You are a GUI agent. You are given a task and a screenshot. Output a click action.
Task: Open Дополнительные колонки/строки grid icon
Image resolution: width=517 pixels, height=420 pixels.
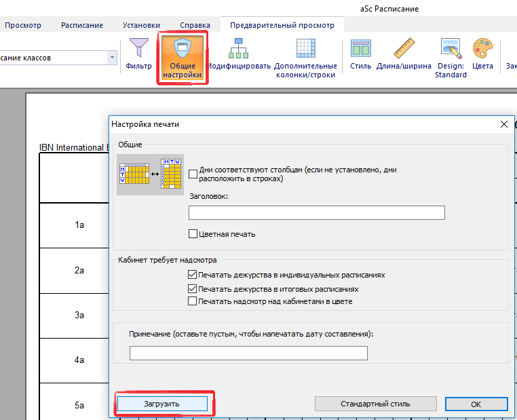(x=305, y=49)
